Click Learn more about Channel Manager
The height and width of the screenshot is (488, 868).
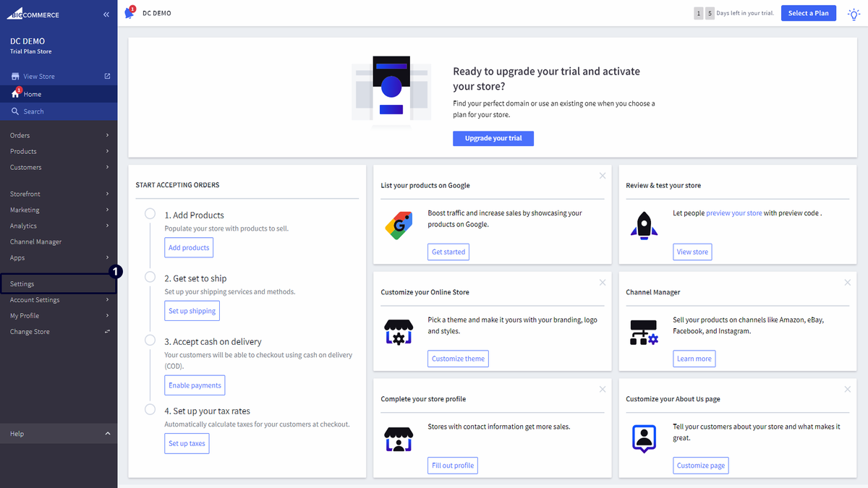pyautogui.click(x=694, y=359)
